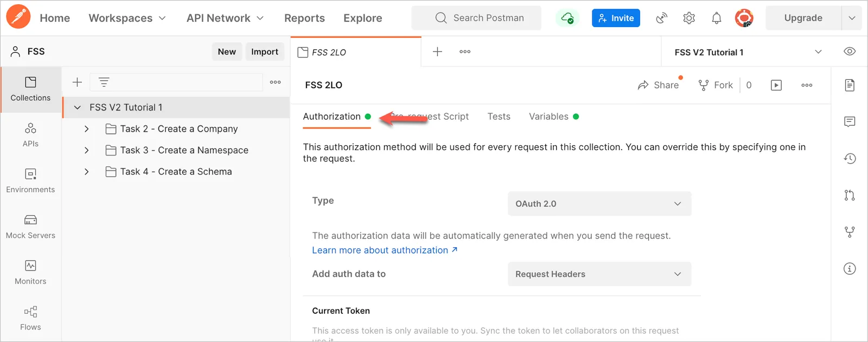This screenshot has width=868, height=342.
Task: Expand Task 4 - Create a Schema folder
Action: pos(87,172)
